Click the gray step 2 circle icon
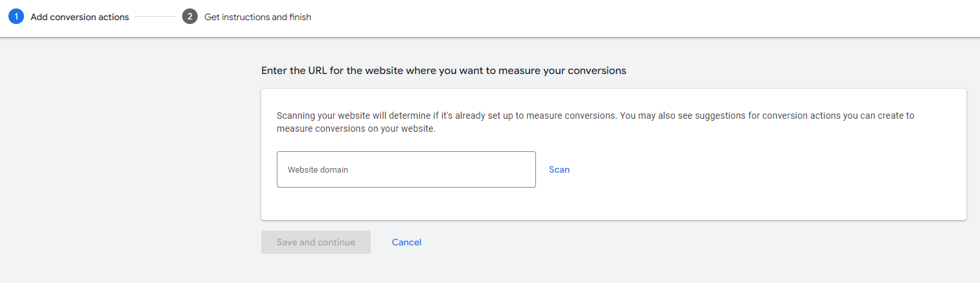The image size is (980, 283). (190, 17)
